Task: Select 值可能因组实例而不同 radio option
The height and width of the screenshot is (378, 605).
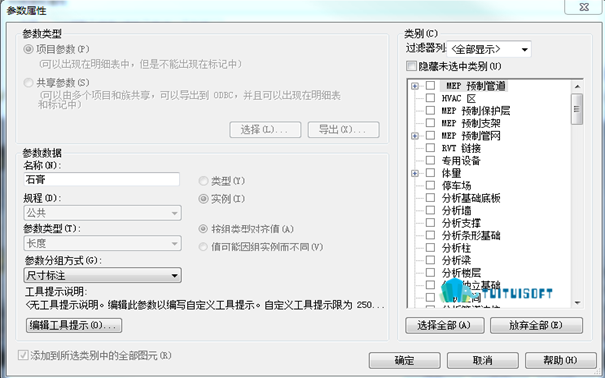Action: pyautogui.click(x=203, y=247)
